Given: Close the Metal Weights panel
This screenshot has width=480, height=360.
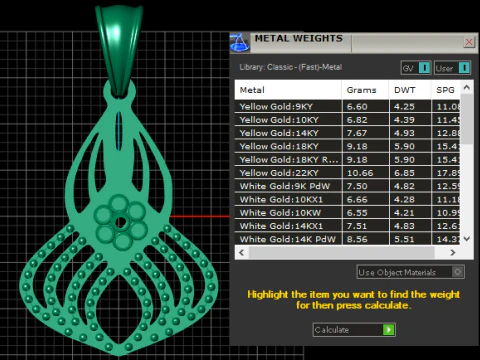Looking at the screenshot, I should 469,42.
